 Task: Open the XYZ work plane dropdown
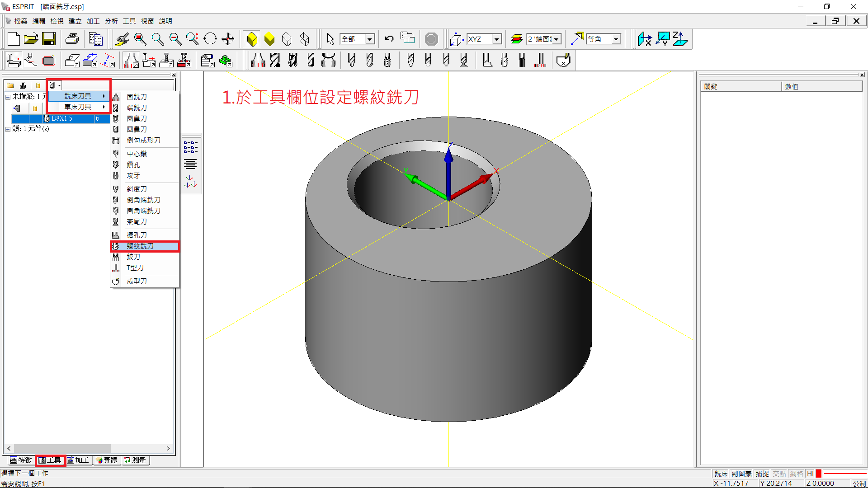(x=497, y=39)
